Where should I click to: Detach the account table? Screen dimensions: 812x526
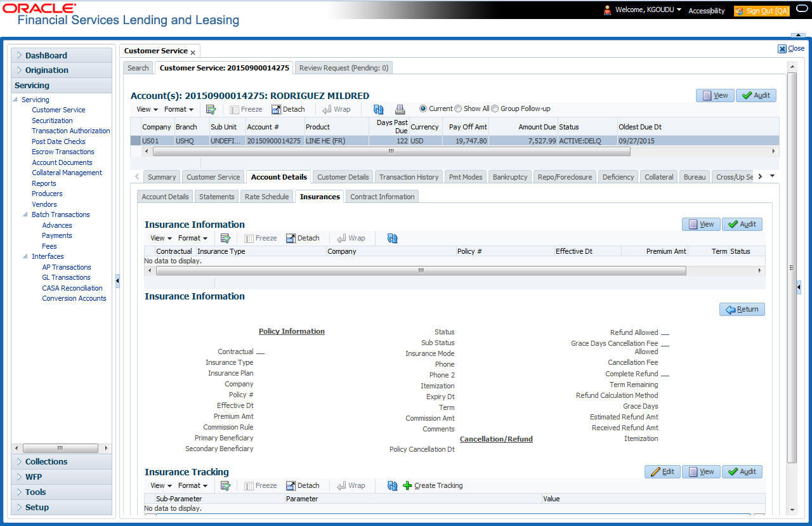(x=289, y=109)
